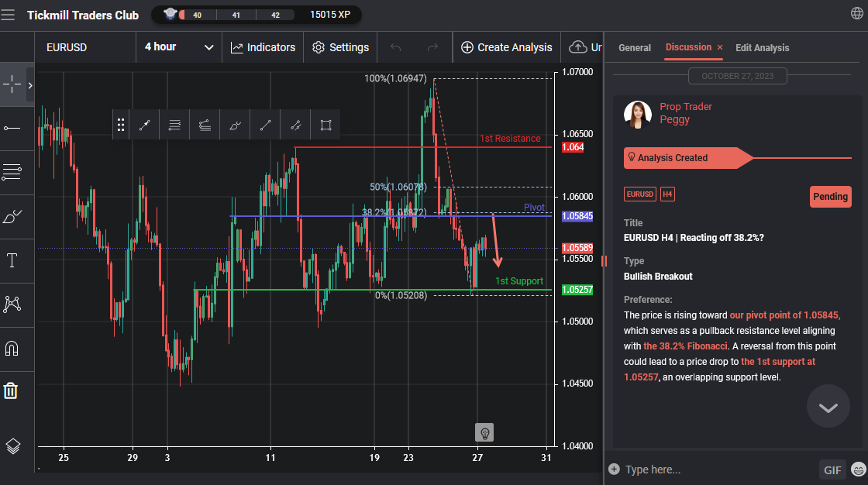This screenshot has height=485, width=868.
Task: Click the 1.05257 support price label
Action: [577, 290]
